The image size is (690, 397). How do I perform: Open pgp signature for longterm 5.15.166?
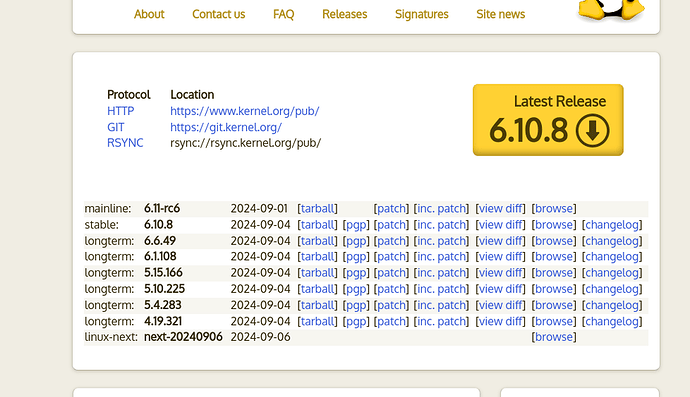356,273
